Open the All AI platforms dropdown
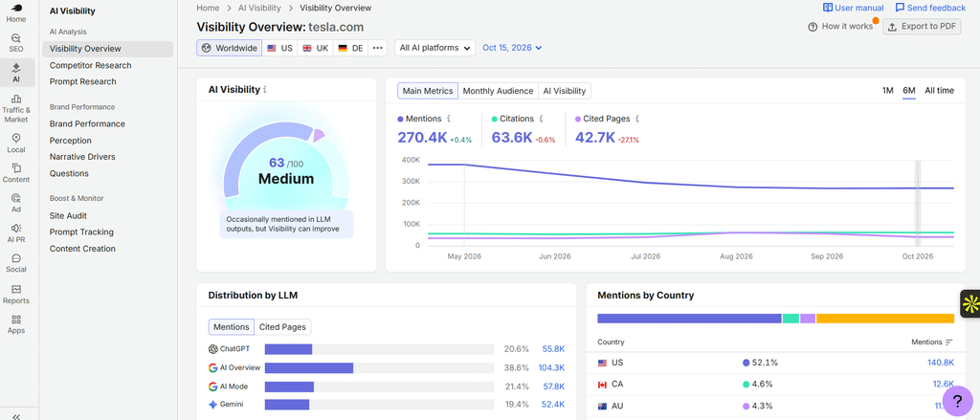Image resolution: width=980 pixels, height=420 pixels. [x=435, y=48]
